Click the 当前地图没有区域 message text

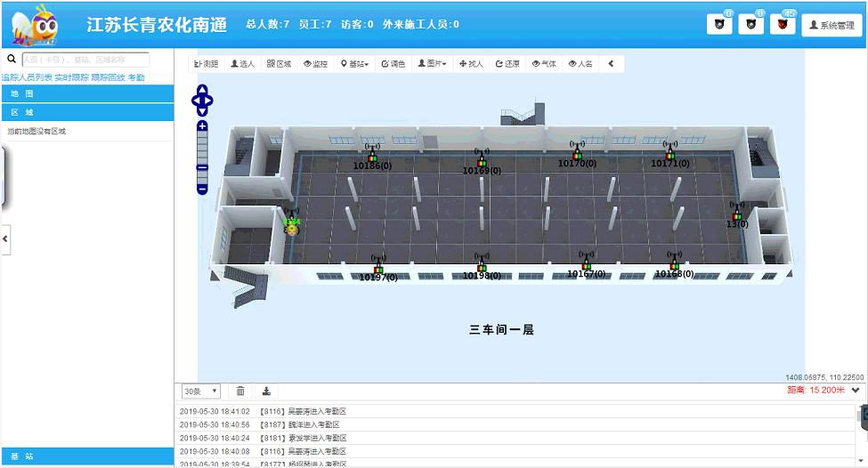click(x=37, y=131)
